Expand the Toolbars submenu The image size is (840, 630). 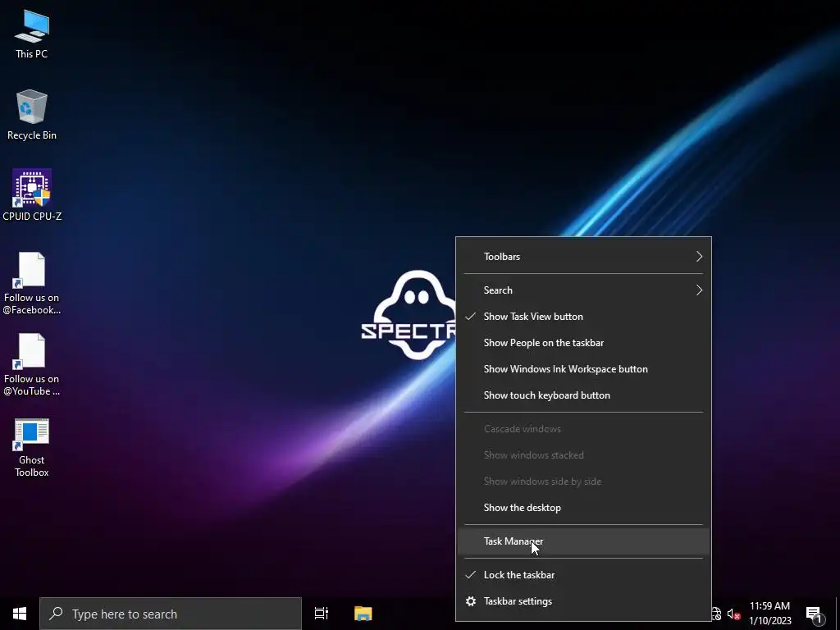click(x=583, y=257)
